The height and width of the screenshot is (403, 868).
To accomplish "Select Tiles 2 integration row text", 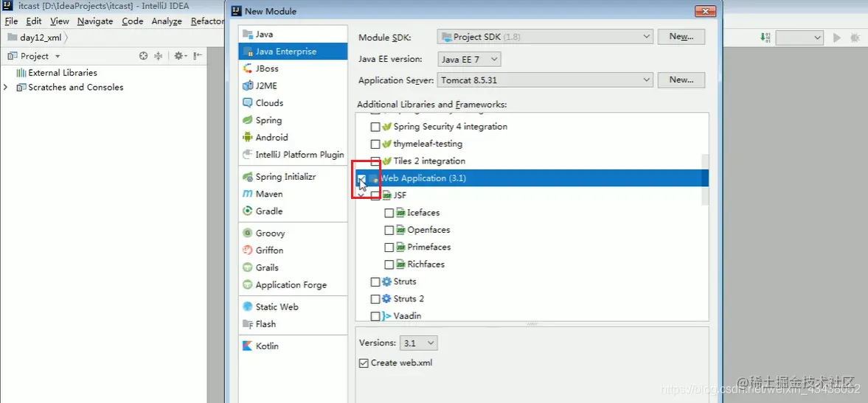I will tap(429, 161).
